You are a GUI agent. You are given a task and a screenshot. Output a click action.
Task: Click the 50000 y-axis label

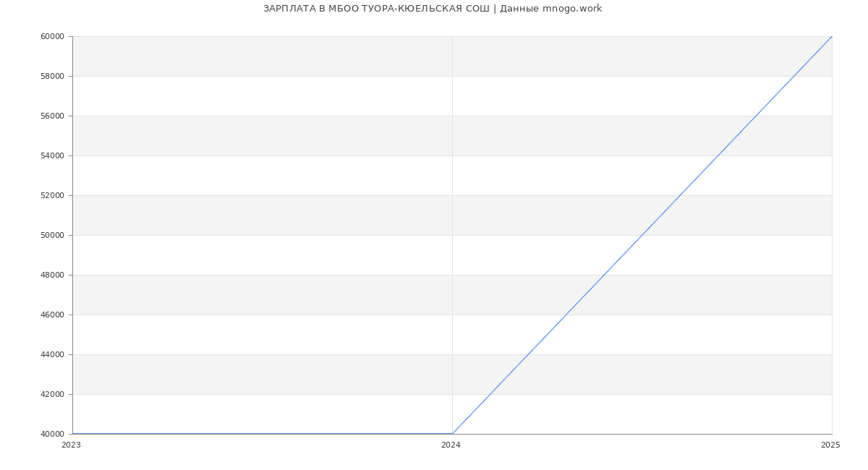pos(53,235)
